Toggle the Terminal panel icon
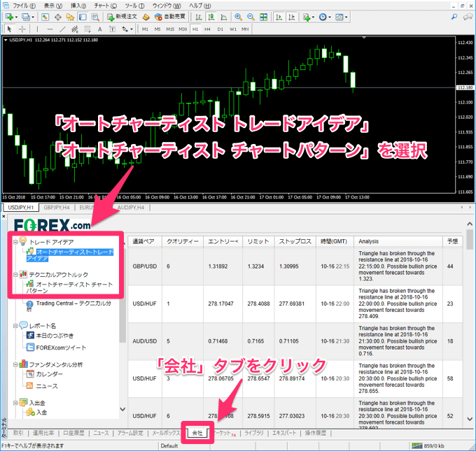Image resolution: width=476 pixels, height=451 pixels. pyautogui.click(x=83, y=17)
